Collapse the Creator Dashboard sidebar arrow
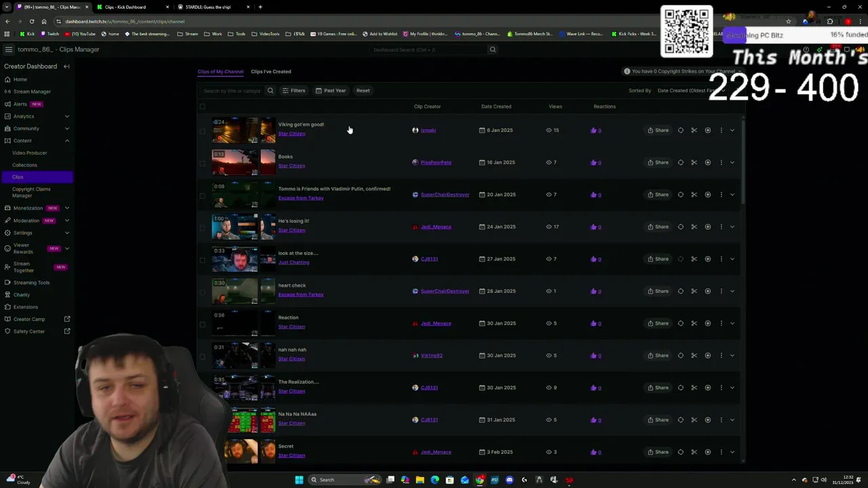 66,66
